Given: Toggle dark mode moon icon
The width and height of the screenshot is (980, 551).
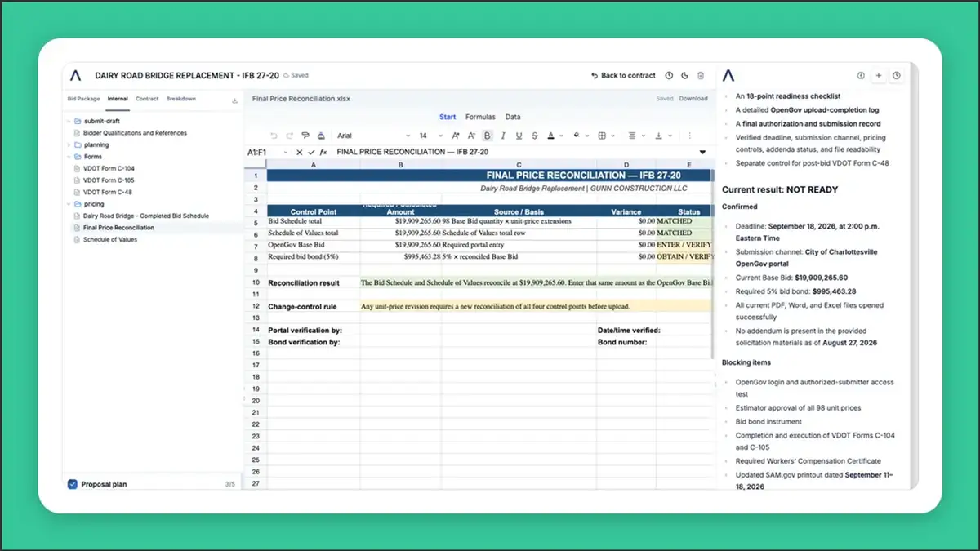Looking at the screenshot, I should 684,75.
